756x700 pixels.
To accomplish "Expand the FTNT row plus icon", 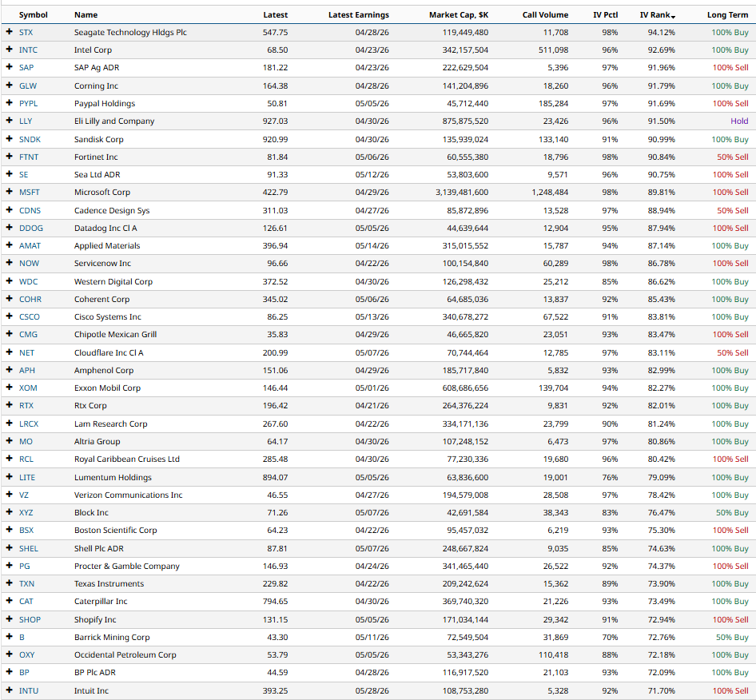I will click(x=9, y=156).
